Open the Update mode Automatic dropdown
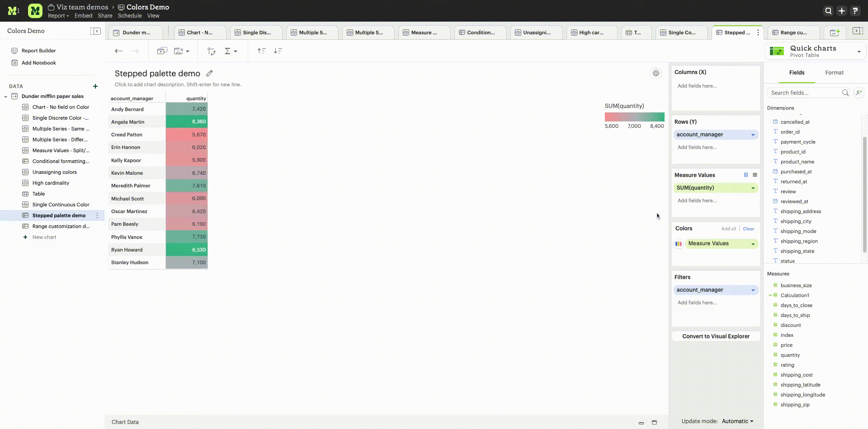Image resolution: width=868 pixels, height=429 pixels. pyautogui.click(x=737, y=421)
